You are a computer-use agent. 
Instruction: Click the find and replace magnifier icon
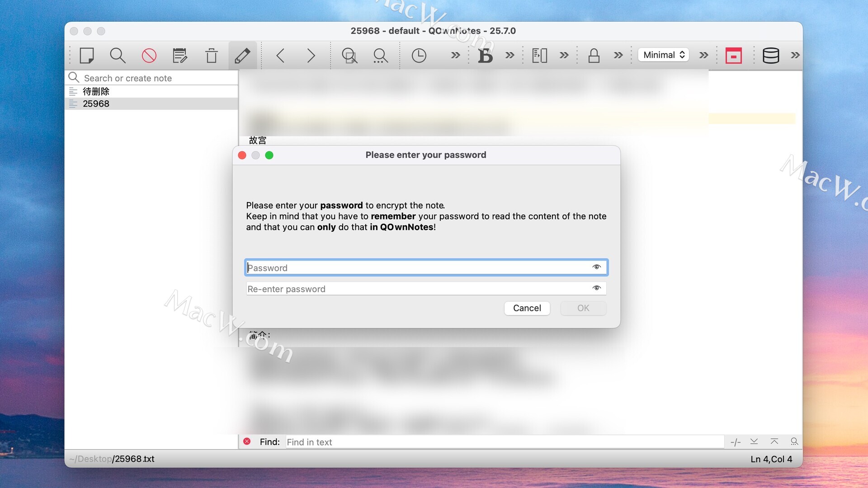click(x=349, y=56)
